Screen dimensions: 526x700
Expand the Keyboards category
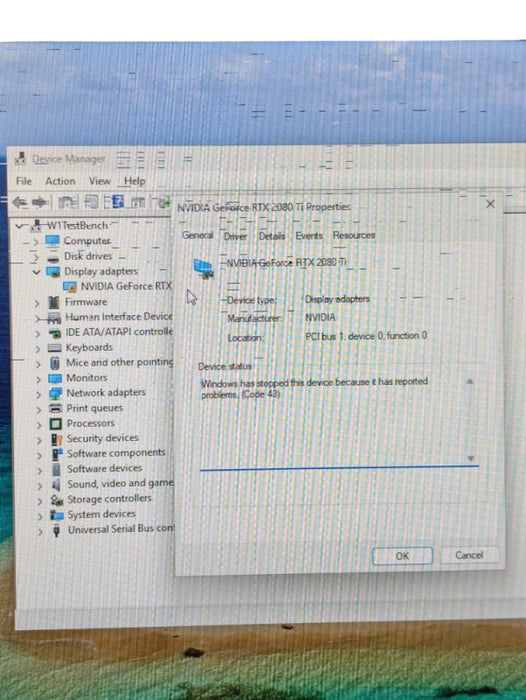tap(38, 349)
